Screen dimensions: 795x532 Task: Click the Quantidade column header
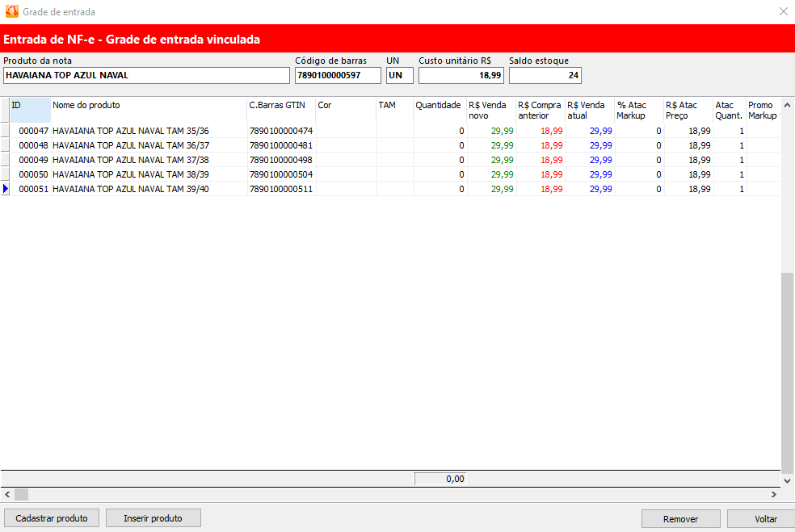439,110
